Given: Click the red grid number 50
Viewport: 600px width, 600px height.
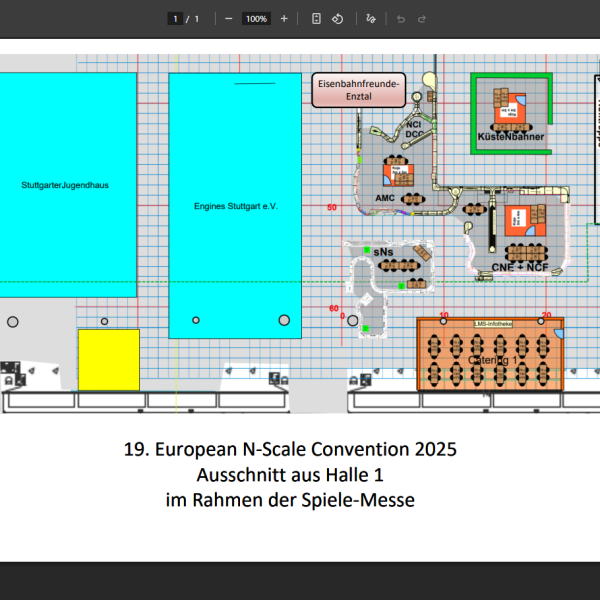Looking at the screenshot, I should coord(332,207).
